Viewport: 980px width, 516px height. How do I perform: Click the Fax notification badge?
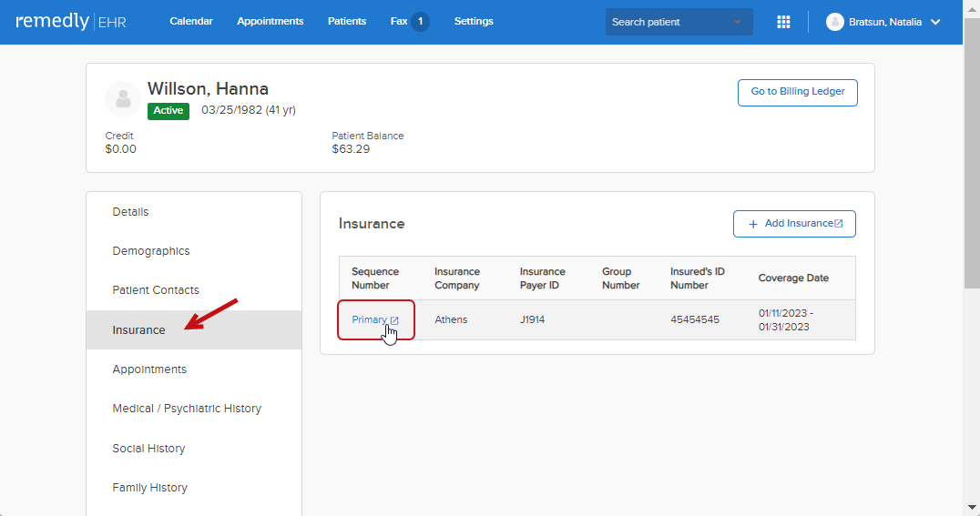tap(420, 22)
